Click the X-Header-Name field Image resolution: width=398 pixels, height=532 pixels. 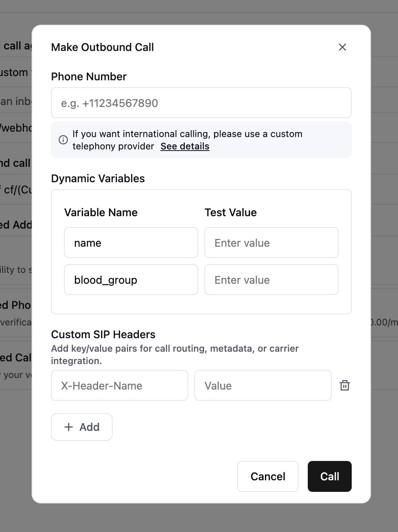point(119,385)
